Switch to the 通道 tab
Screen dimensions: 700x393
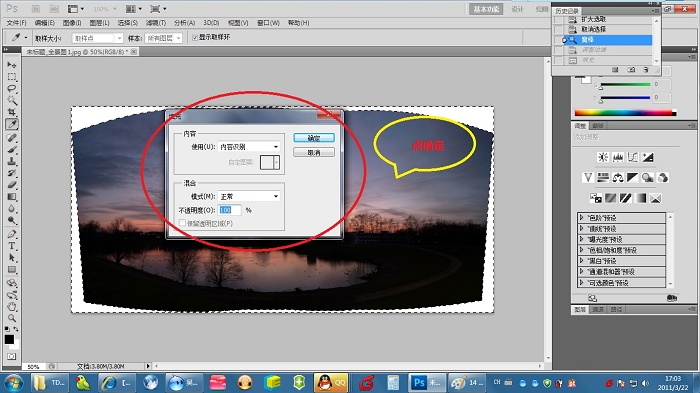tap(598, 309)
